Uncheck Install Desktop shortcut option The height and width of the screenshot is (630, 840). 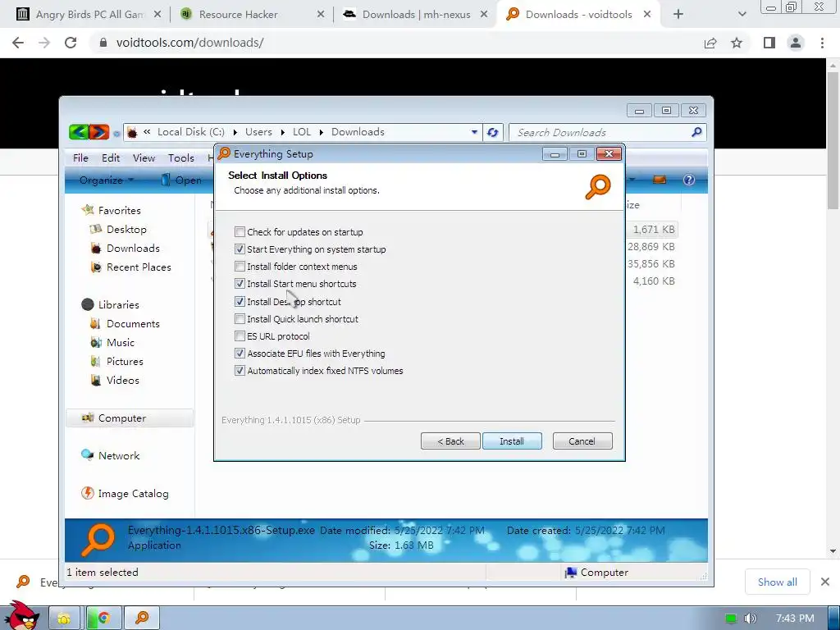[240, 302]
